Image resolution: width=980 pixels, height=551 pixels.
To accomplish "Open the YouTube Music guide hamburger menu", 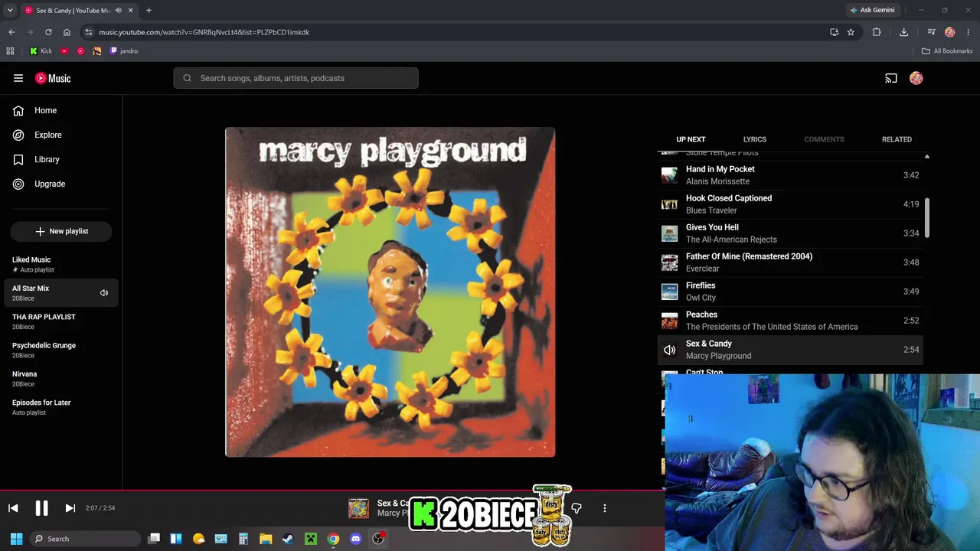I will (18, 78).
